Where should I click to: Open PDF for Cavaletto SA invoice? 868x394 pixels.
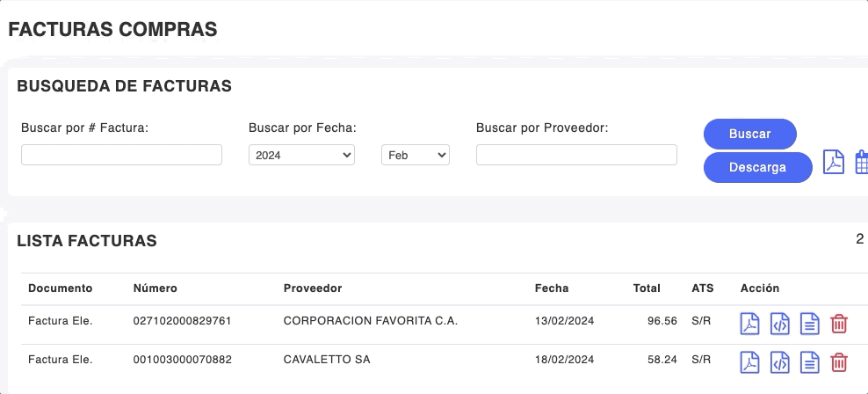[x=749, y=361]
